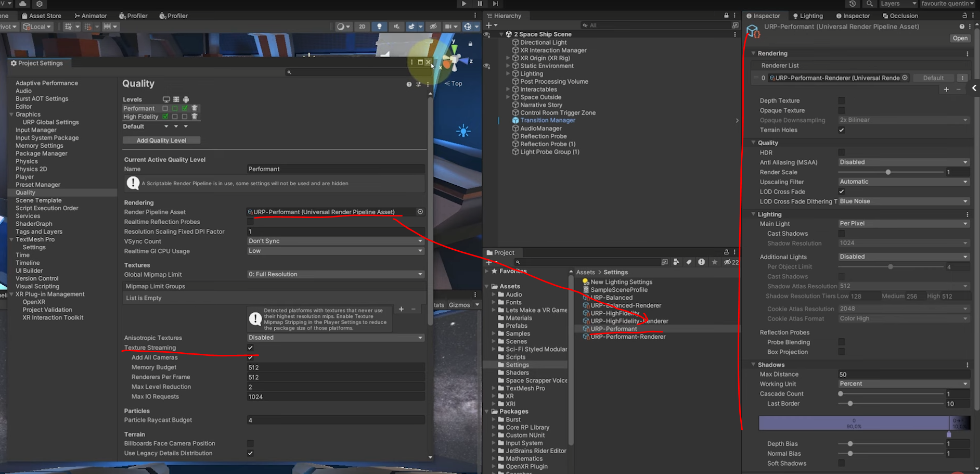980x474 pixels.
Task: Collapse the Rendering section in Inspector
Action: coord(754,53)
